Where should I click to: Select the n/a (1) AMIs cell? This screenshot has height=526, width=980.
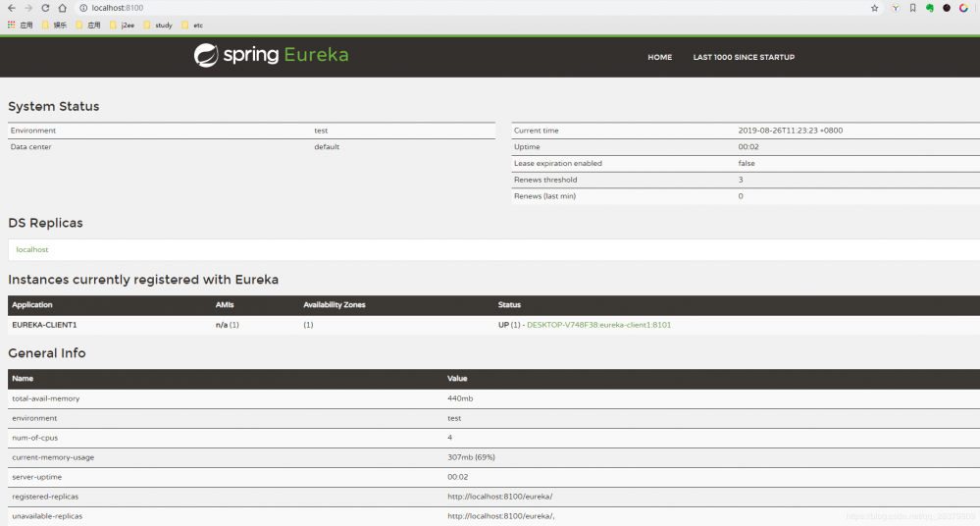coord(227,325)
